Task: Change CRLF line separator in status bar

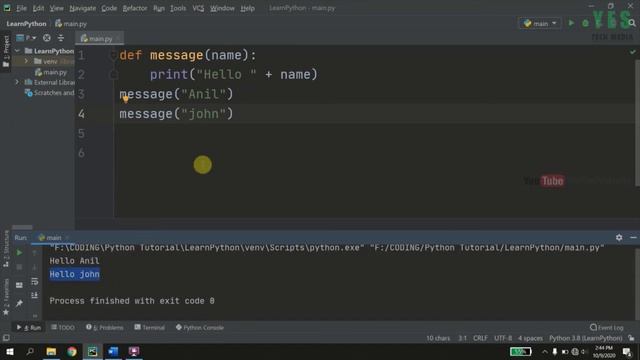Action: (x=480, y=338)
